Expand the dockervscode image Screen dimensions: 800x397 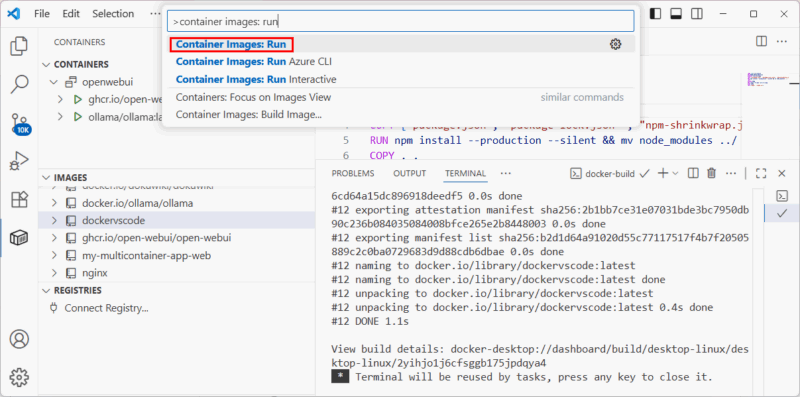pyautogui.click(x=54, y=220)
